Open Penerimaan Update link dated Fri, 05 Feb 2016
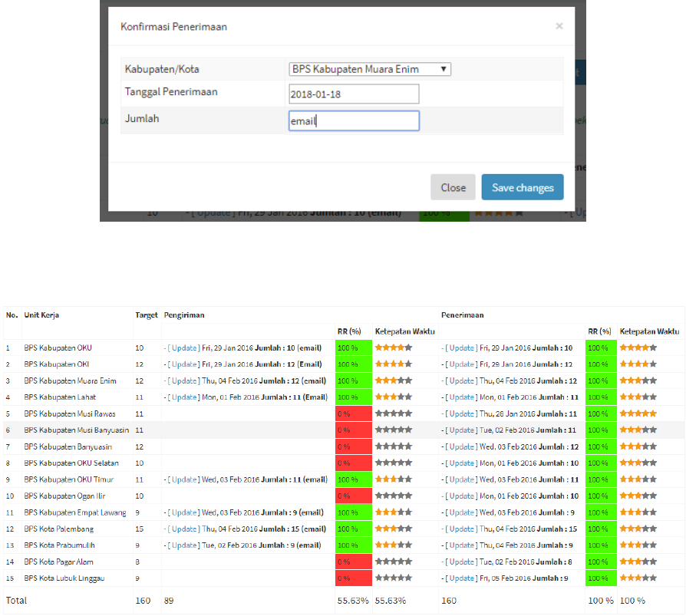 462,578
